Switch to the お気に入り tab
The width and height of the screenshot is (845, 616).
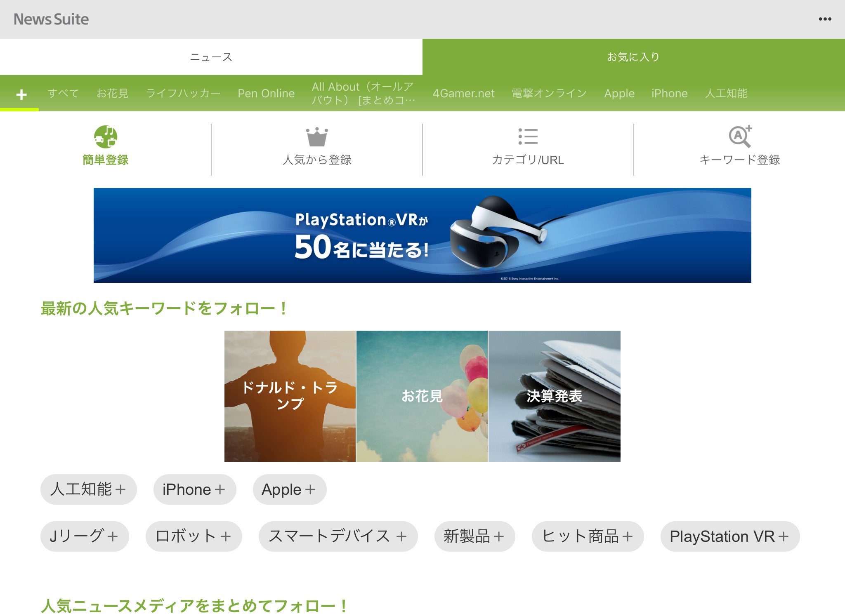633,57
